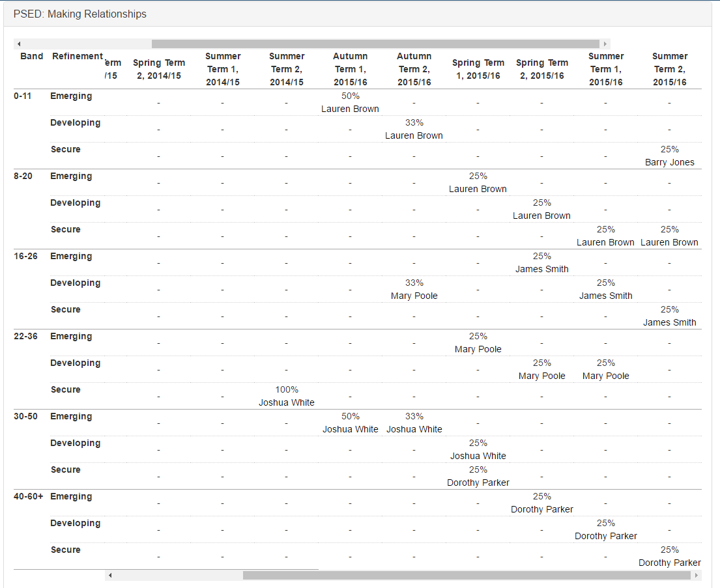
Task: Click the Developing label in band 40-60+
Action: coord(76,524)
